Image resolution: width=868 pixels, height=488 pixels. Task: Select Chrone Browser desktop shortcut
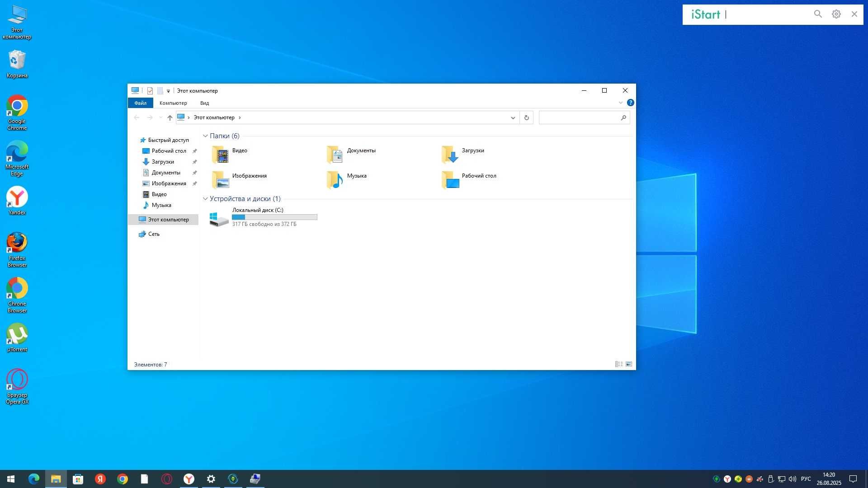coord(17,296)
